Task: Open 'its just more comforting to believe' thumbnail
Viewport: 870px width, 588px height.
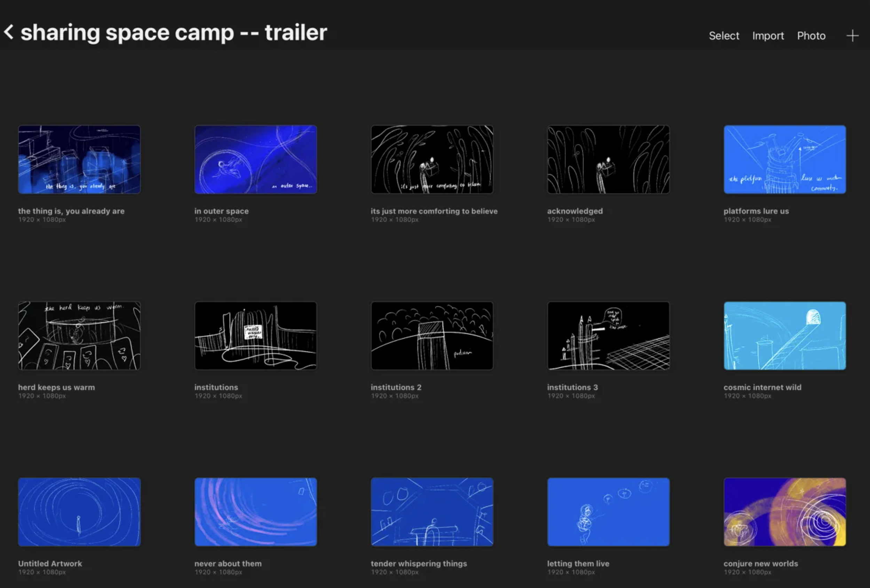Action: coord(432,159)
